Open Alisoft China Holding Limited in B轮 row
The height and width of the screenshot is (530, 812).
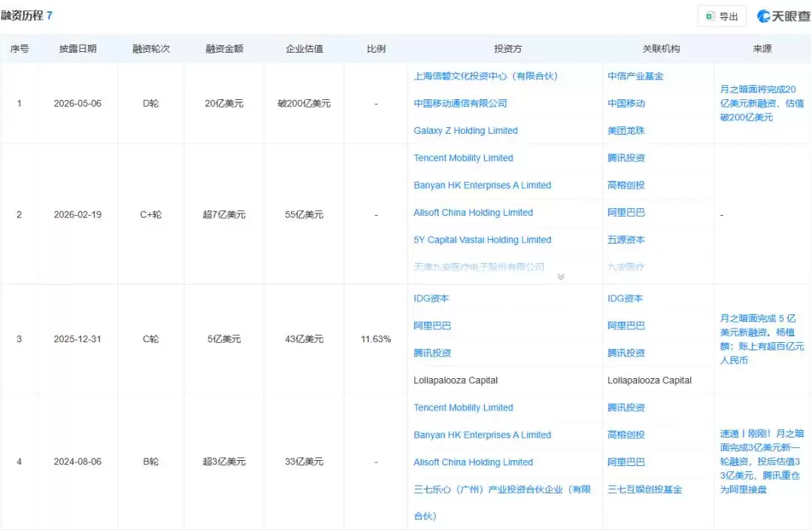473,462
